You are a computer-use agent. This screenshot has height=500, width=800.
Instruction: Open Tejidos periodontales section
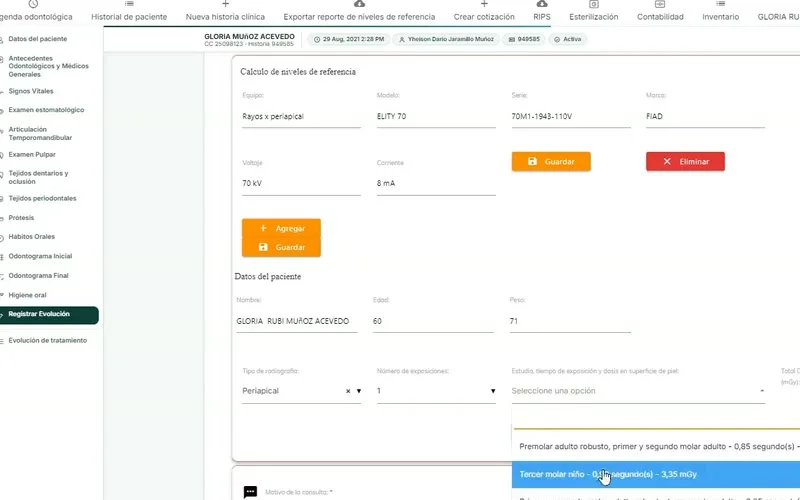(x=42, y=198)
